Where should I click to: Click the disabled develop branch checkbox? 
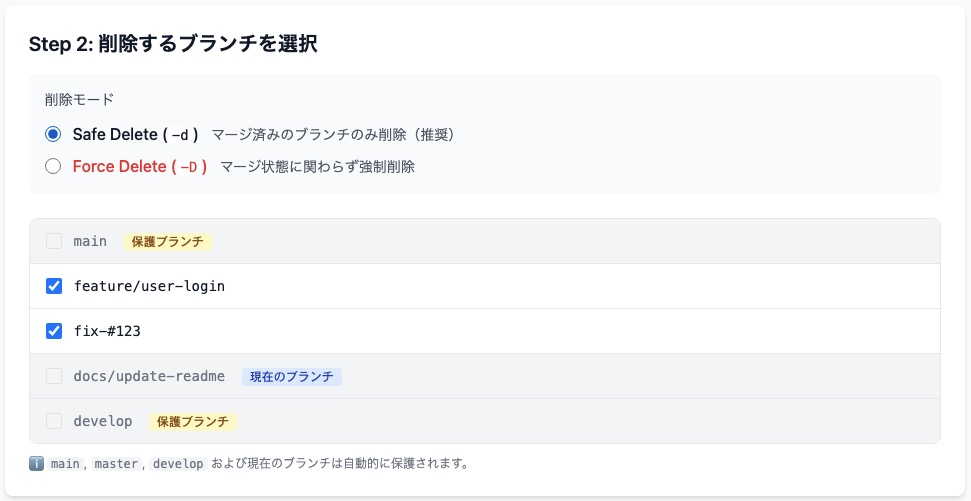pos(54,421)
